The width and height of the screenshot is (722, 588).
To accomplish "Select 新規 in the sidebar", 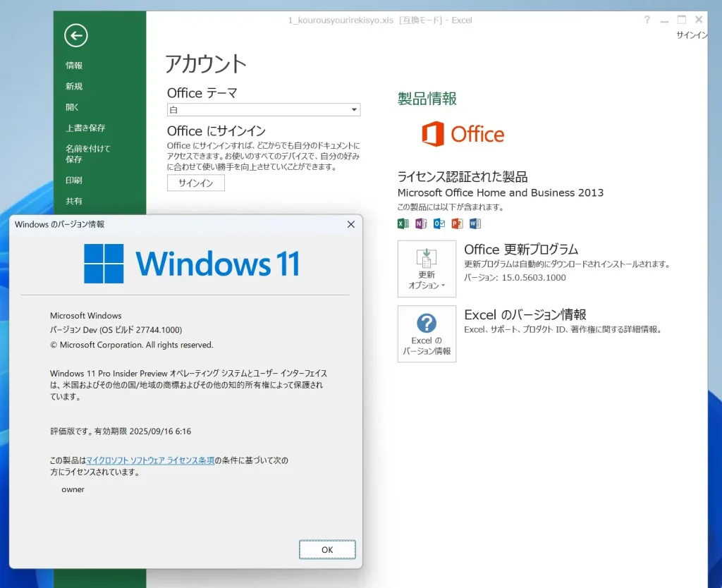I will 73,86.
